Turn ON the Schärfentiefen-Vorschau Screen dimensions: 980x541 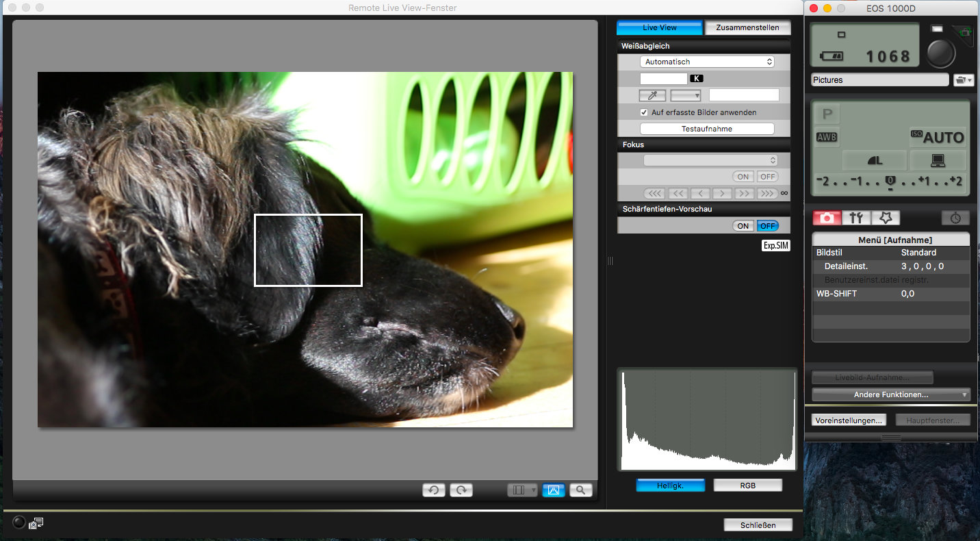(743, 226)
